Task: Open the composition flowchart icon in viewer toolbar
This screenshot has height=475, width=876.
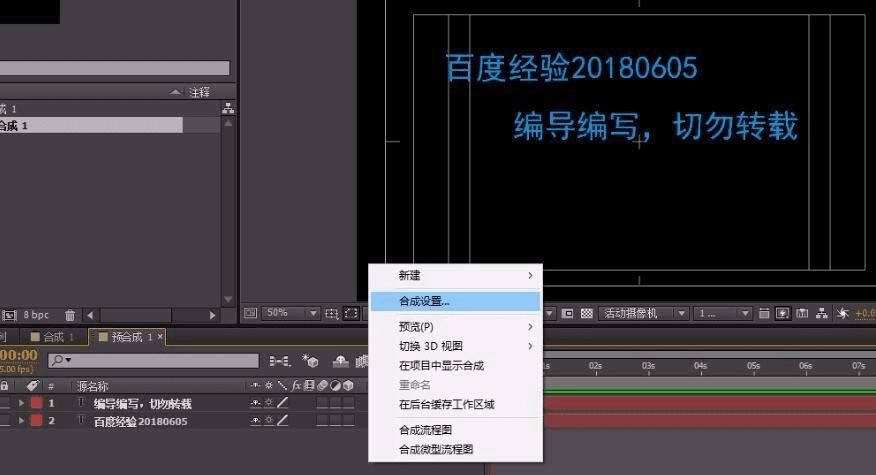Action: pyautogui.click(x=822, y=314)
